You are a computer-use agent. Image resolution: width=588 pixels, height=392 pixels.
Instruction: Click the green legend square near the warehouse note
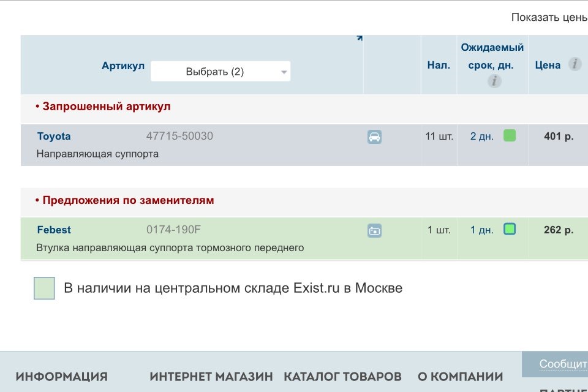(x=43, y=287)
